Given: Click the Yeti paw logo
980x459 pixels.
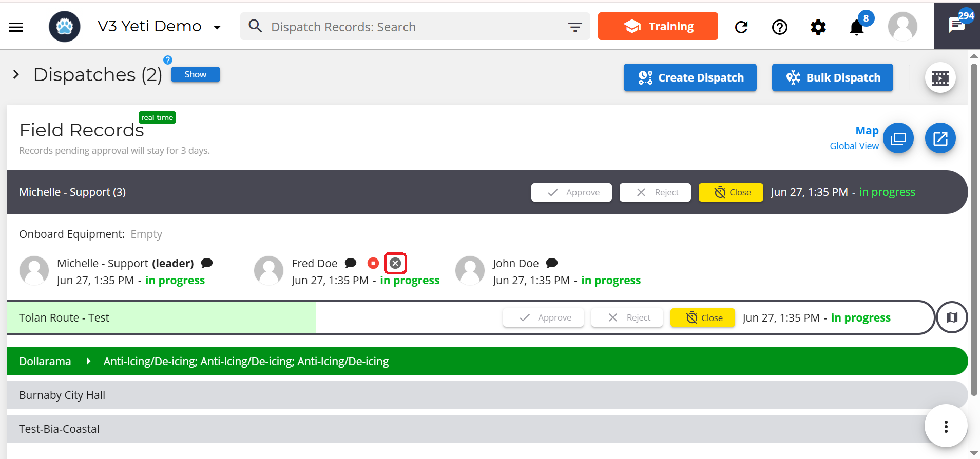Looking at the screenshot, I should coord(65,26).
